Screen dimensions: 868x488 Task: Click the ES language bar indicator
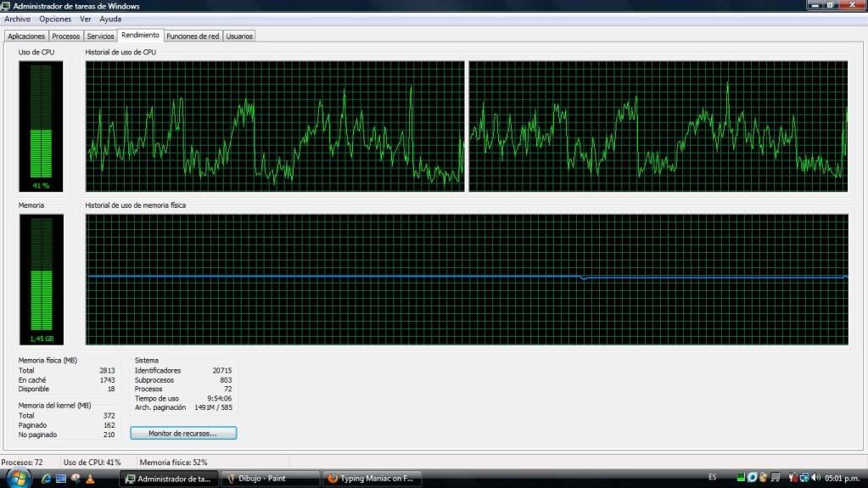712,478
